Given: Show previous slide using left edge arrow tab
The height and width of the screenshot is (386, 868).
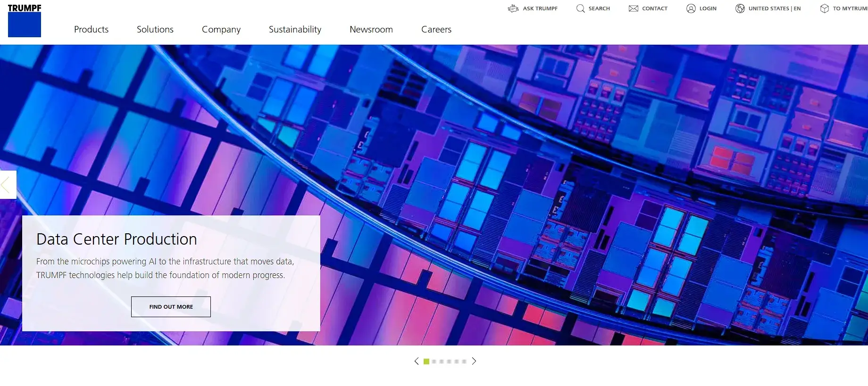Looking at the screenshot, I should click(8, 185).
